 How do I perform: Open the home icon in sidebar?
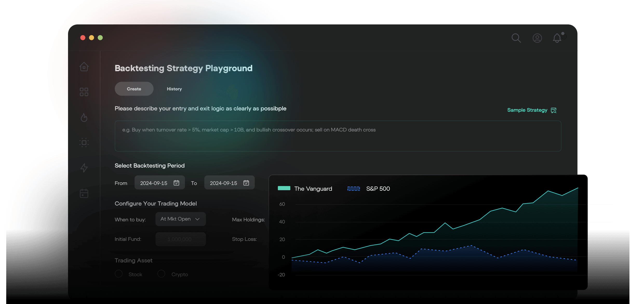click(84, 67)
